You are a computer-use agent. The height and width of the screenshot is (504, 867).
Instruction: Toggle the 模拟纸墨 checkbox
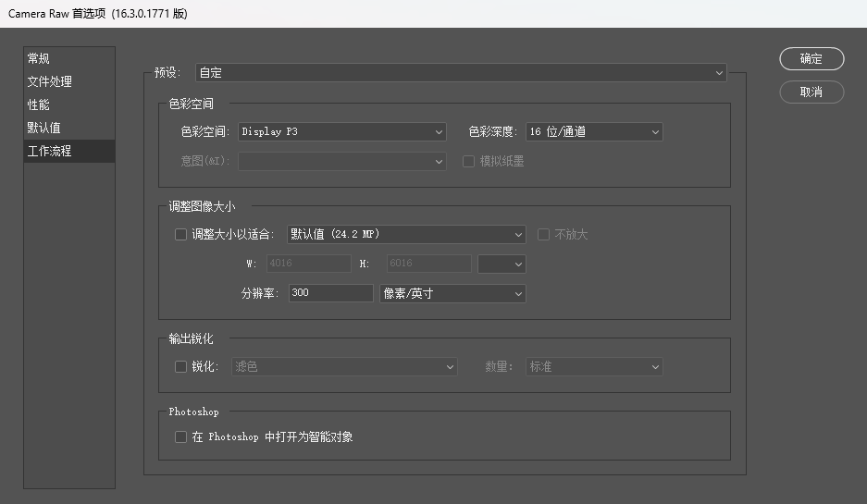(468, 161)
